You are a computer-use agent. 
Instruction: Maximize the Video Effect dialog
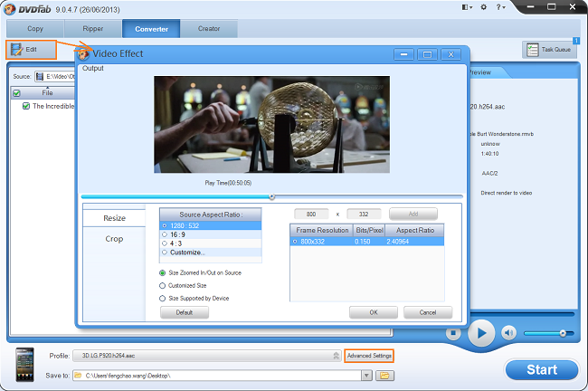coord(427,54)
